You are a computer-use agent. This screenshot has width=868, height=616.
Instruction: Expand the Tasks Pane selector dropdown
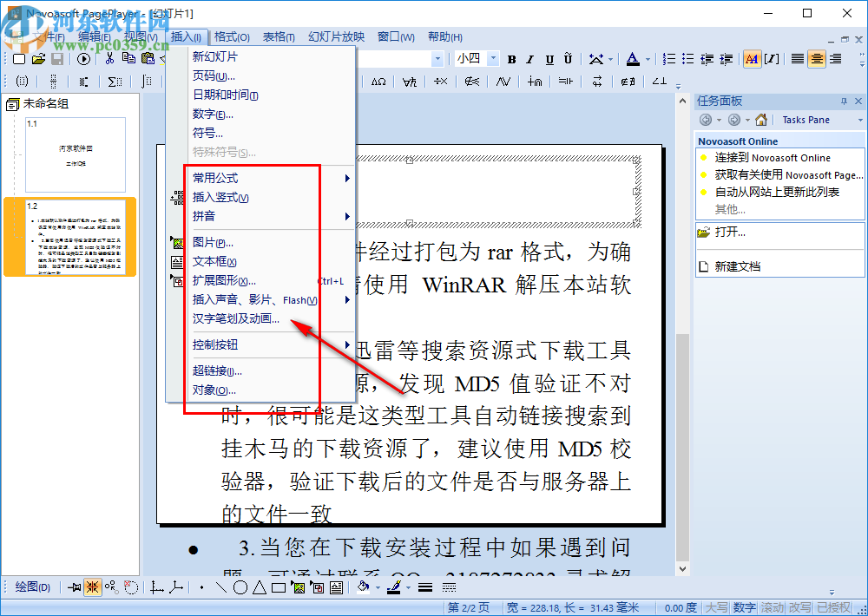(860, 120)
